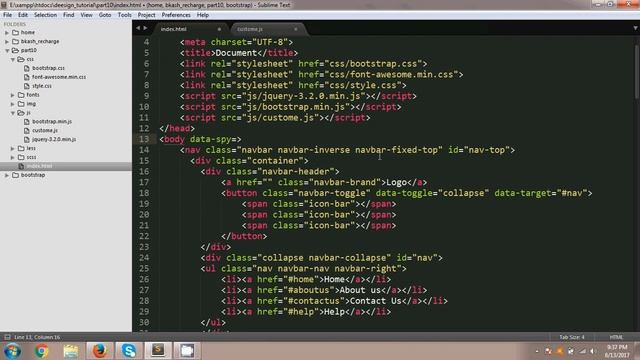
Task: Show hidden tray icons arrow
Action: click(536, 351)
